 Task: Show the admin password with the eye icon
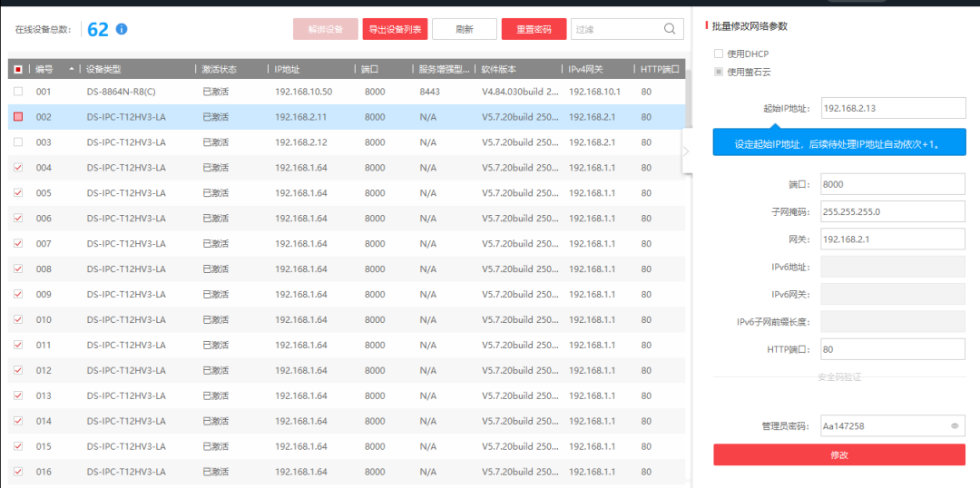pyautogui.click(x=955, y=425)
